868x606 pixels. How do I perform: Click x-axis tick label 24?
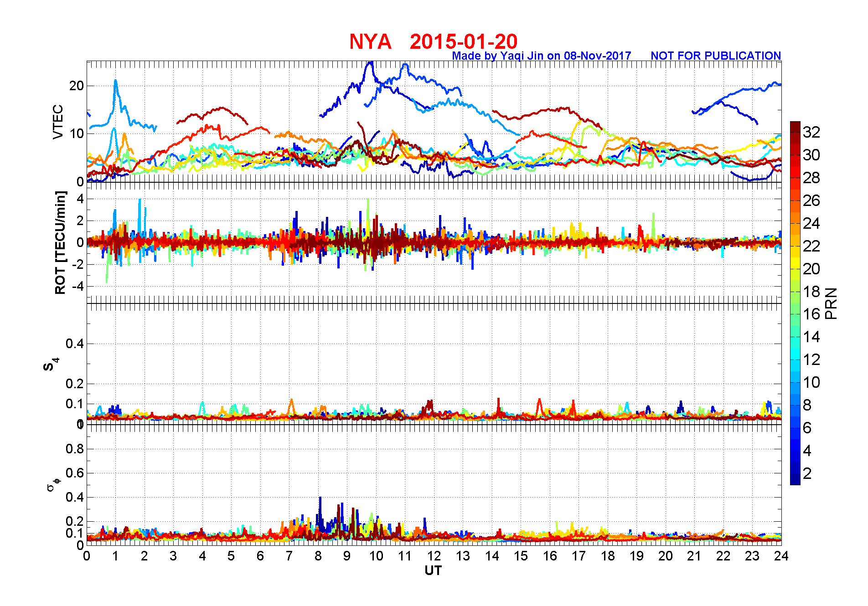[x=781, y=556]
